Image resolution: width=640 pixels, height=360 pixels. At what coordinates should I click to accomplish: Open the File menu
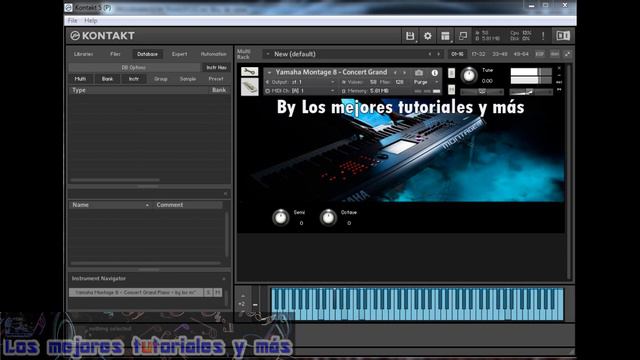73,20
